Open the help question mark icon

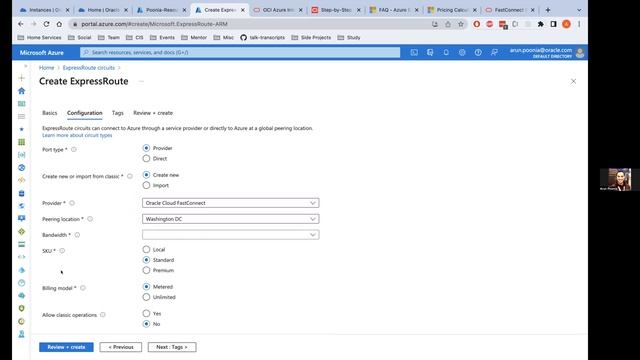(478, 52)
